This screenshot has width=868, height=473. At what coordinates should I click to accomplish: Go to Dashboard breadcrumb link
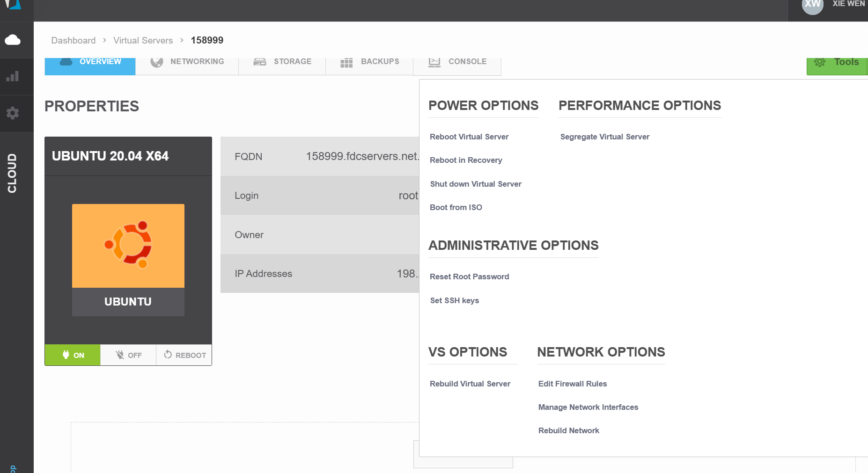[x=73, y=40]
